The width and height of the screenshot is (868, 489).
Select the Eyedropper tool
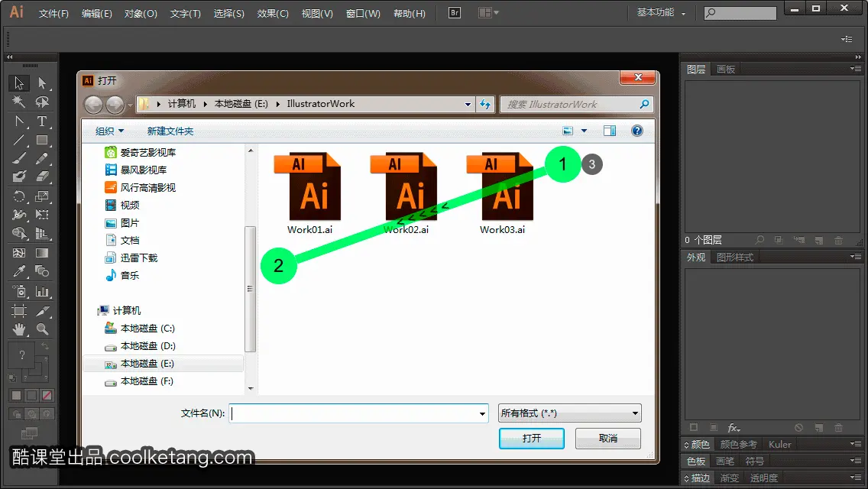(19, 271)
